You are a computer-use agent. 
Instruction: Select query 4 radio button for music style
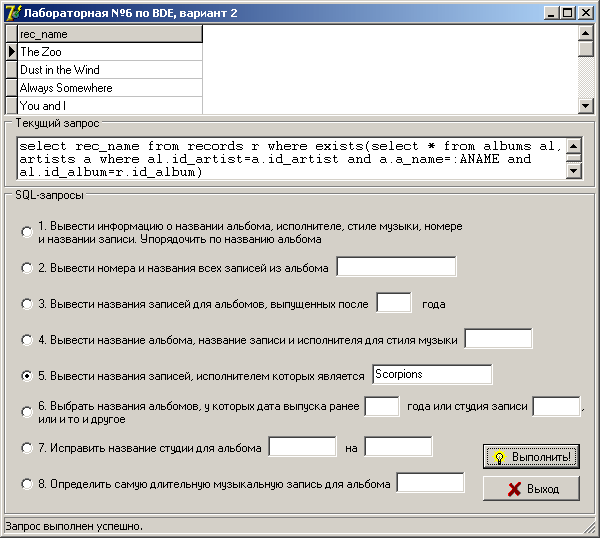tap(27, 340)
